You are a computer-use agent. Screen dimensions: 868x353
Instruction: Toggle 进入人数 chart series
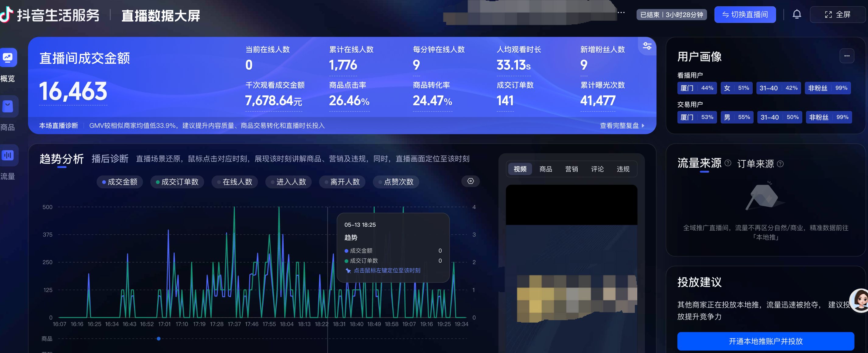289,182
